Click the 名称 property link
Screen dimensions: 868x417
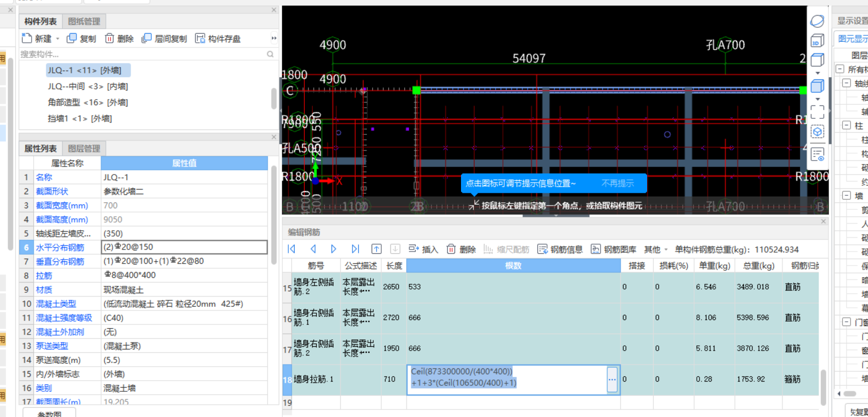point(44,177)
